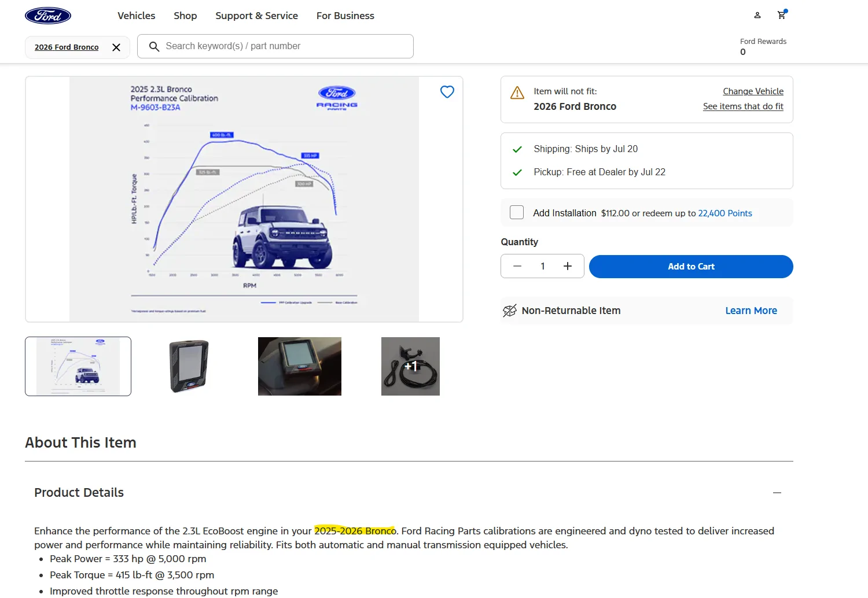
Task: Select the standalone tuner device thumbnail
Action: pos(188,367)
